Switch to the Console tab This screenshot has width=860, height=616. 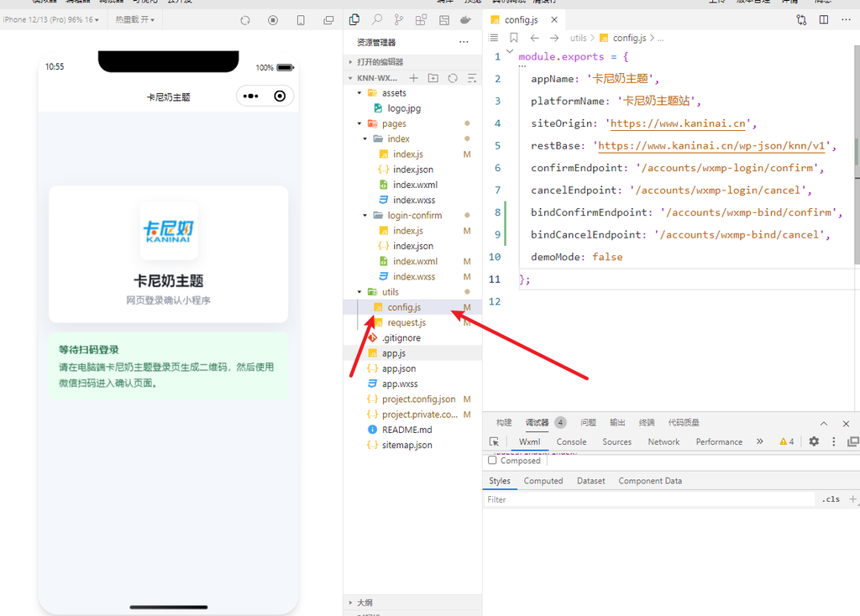pos(571,441)
